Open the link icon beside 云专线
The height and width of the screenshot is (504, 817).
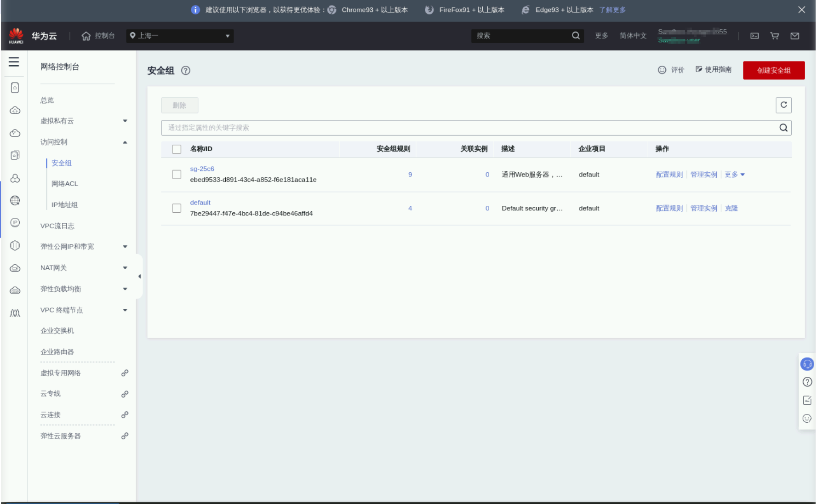click(125, 394)
